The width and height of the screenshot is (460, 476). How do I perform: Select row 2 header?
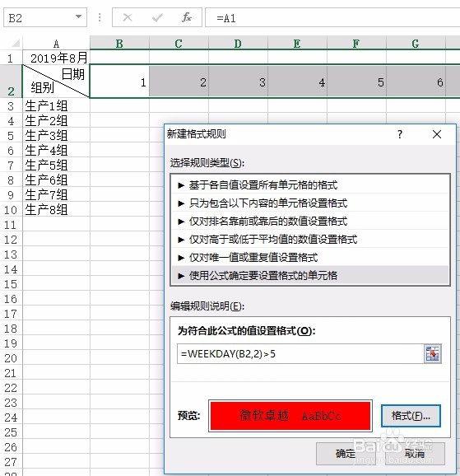(x=11, y=81)
